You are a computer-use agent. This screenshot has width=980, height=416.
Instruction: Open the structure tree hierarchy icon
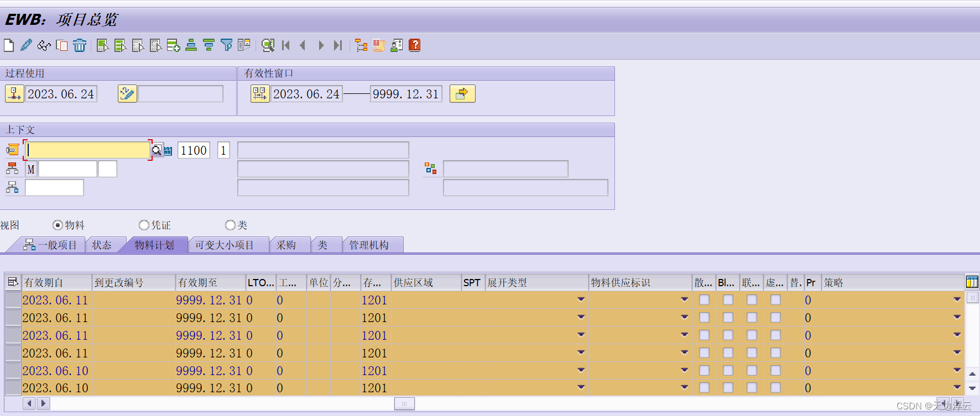361,45
